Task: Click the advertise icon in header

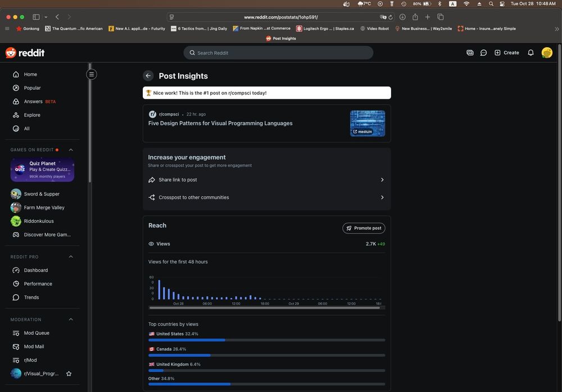Action: [470, 53]
